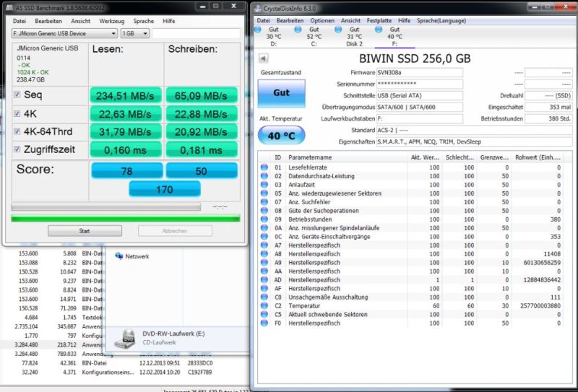The height and width of the screenshot is (392, 578).
Task: Click the Start benchmark button
Action: tap(85, 231)
